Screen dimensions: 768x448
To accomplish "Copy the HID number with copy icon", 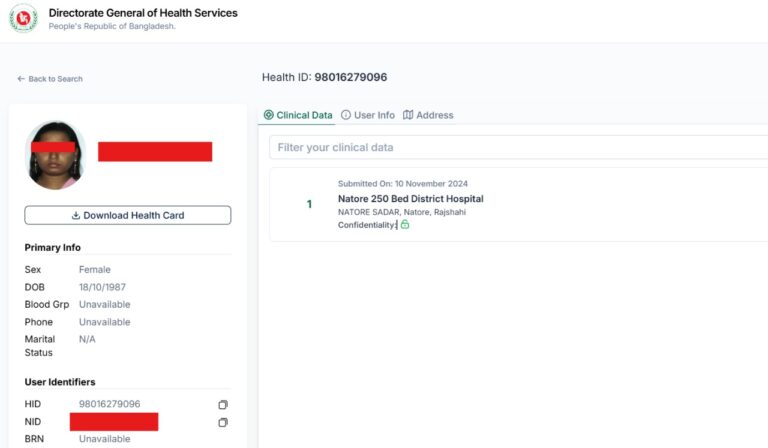I will coord(223,405).
